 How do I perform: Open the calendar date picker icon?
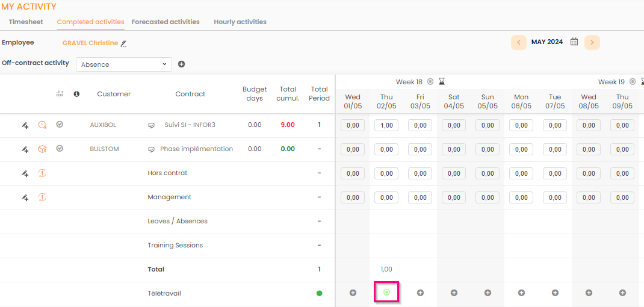(x=574, y=42)
